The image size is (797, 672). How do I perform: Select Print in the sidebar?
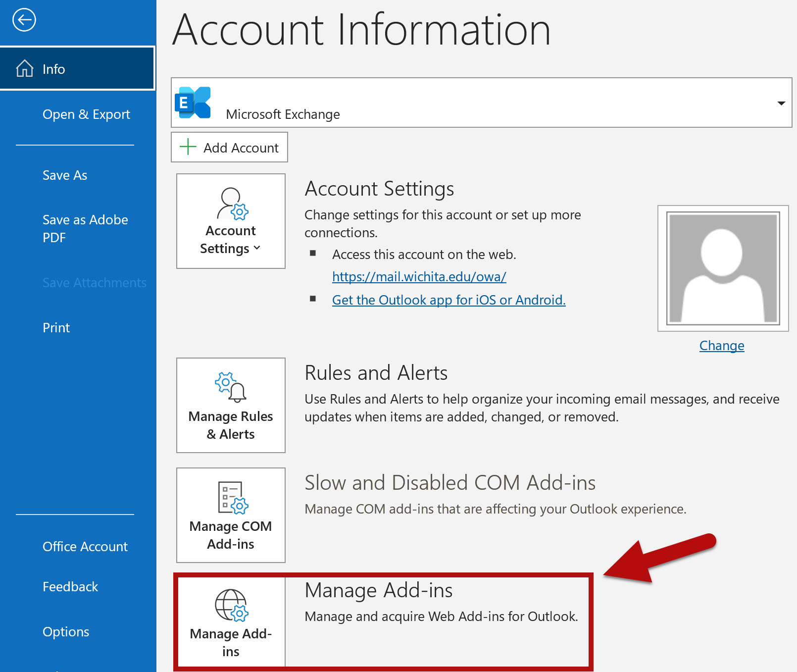pyautogui.click(x=56, y=328)
